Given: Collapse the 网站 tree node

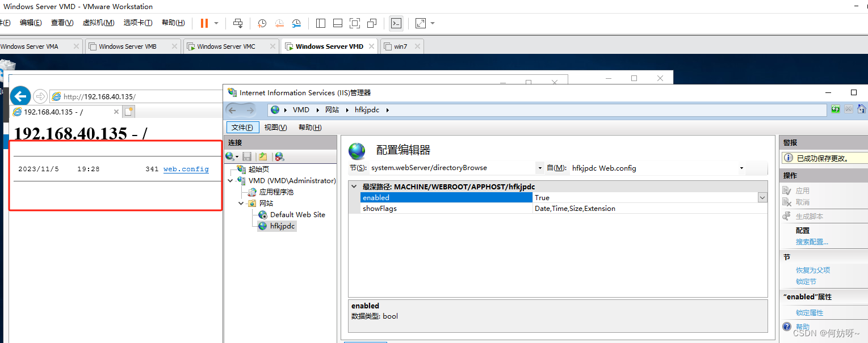Looking at the screenshot, I should point(241,204).
